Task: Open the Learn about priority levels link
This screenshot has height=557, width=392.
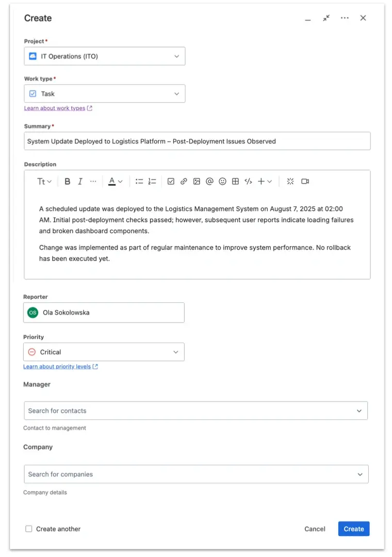Action: pyautogui.click(x=57, y=366)
